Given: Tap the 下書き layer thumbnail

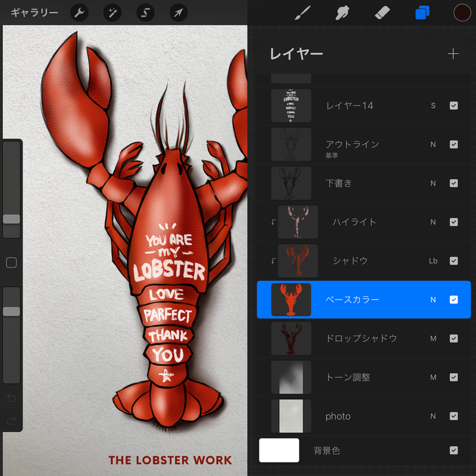Looking at the screenshot, I should coord(291,183).
